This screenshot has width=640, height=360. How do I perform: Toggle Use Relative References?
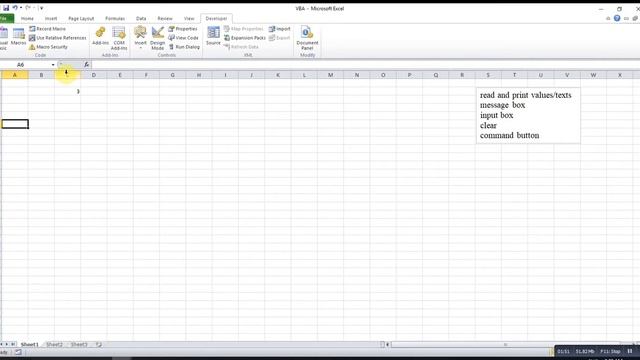coord(58,38)
